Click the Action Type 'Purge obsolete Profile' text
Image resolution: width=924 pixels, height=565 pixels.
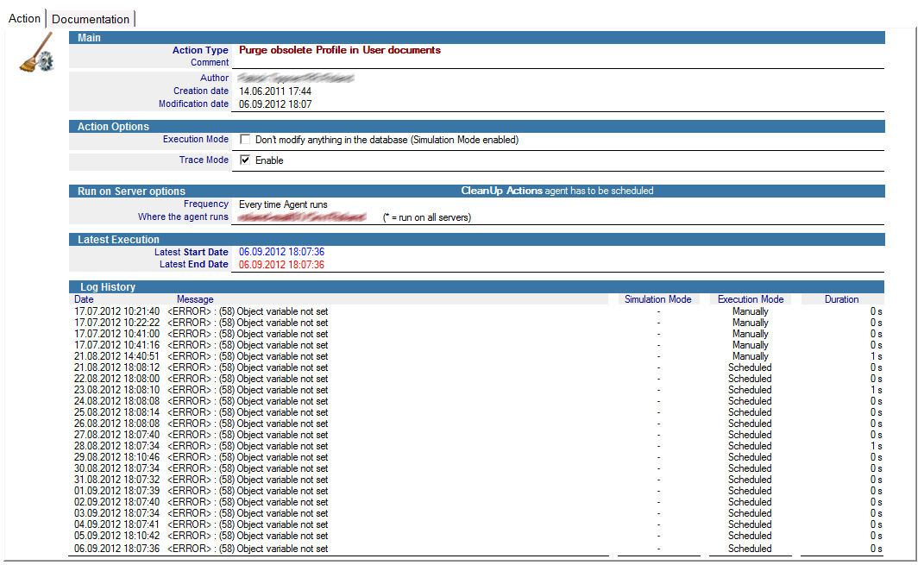[x=340, y=50]
